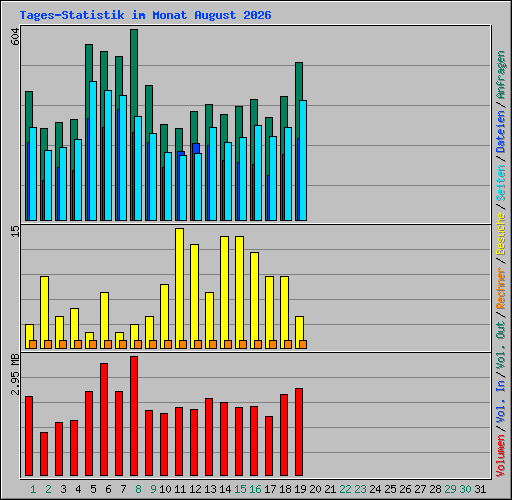Click day label '8' on the x-axis
The width and height of the screenshot is (512, 500).
coord(138,489)
